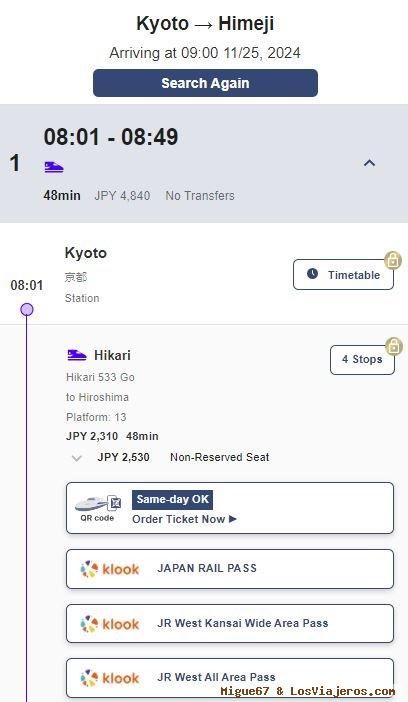This screenshot has width=408, height=702.
Task: Click the Same-day OK badge
Action: coord(172,500)
